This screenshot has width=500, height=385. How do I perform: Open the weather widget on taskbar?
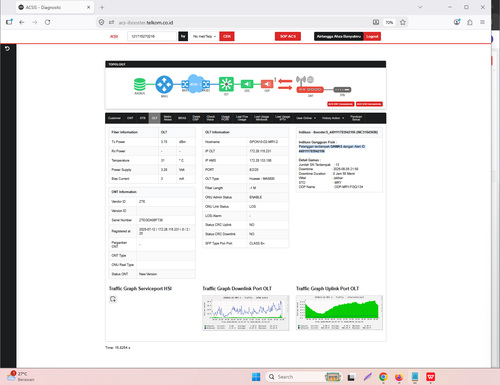point(20,377)
